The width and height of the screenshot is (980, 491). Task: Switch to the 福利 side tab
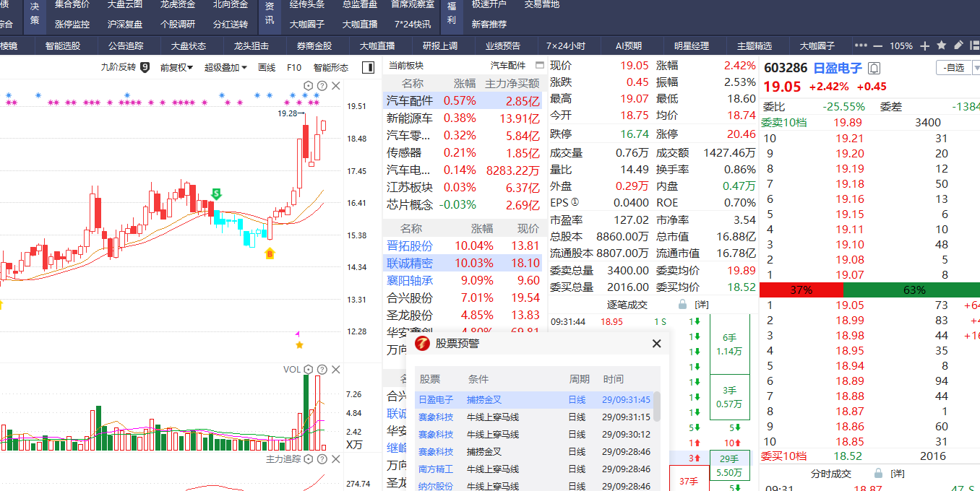[x=452, y=13]
